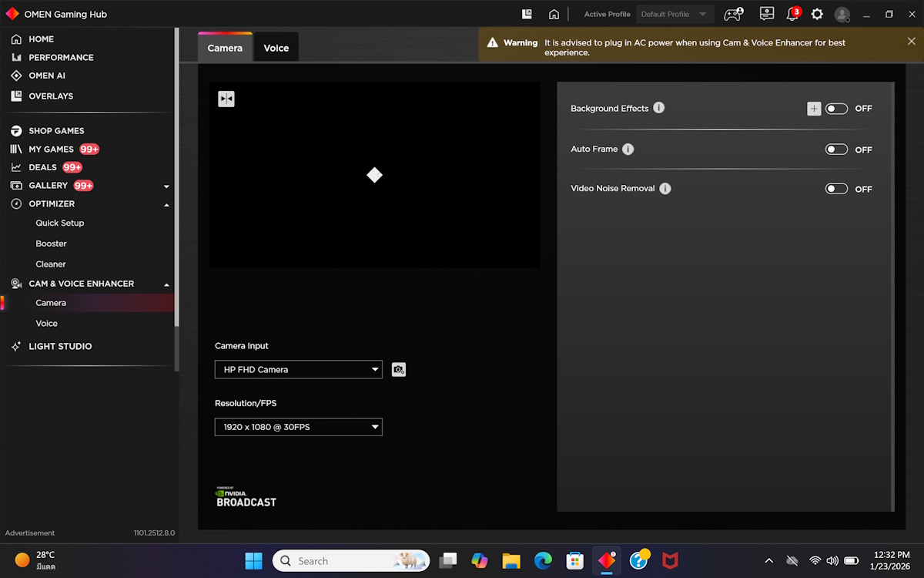Image resolution: width=924 pixels, height=578 pixels.
Task: Enable the Background Effects toggle
Action: click(x=836, y=109)
